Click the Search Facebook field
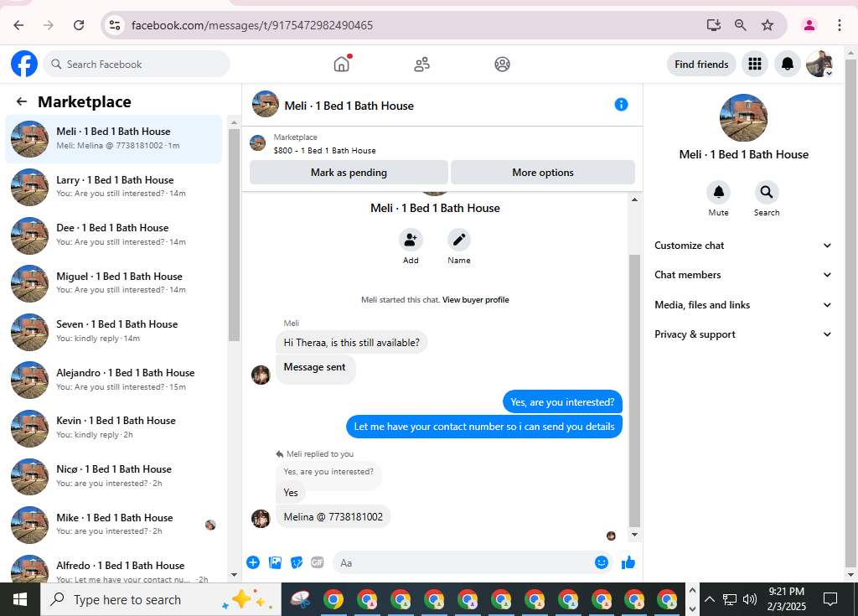The width and height of the screenshot is (858, 616). coord(137,64)
